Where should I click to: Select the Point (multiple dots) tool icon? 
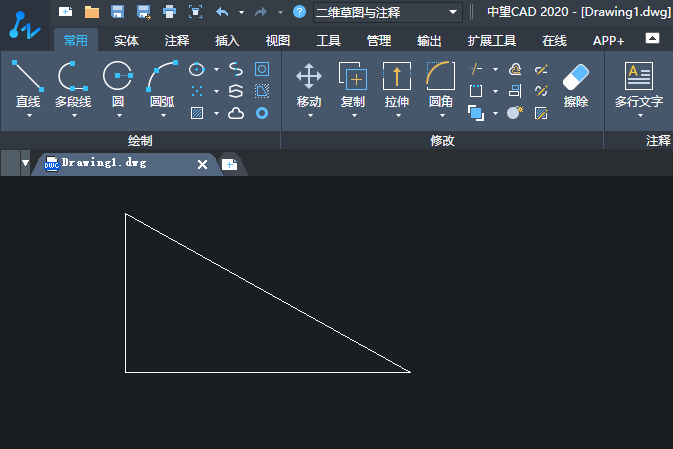[197, 91]
